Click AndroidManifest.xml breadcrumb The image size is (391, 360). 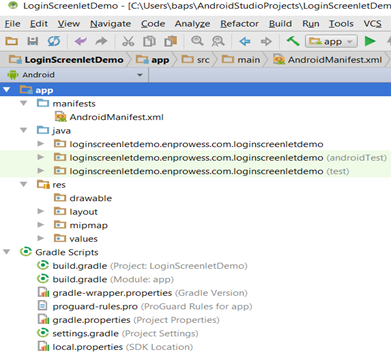tap(328, 60)
